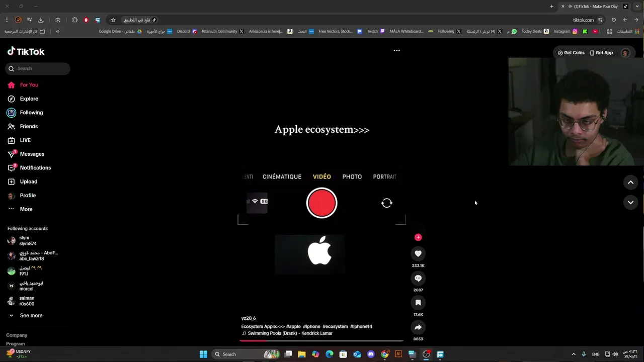The height and width of the screenshot is (362, 644).
Task: Open the three-dot video options menu
Action: pos(396,50)
